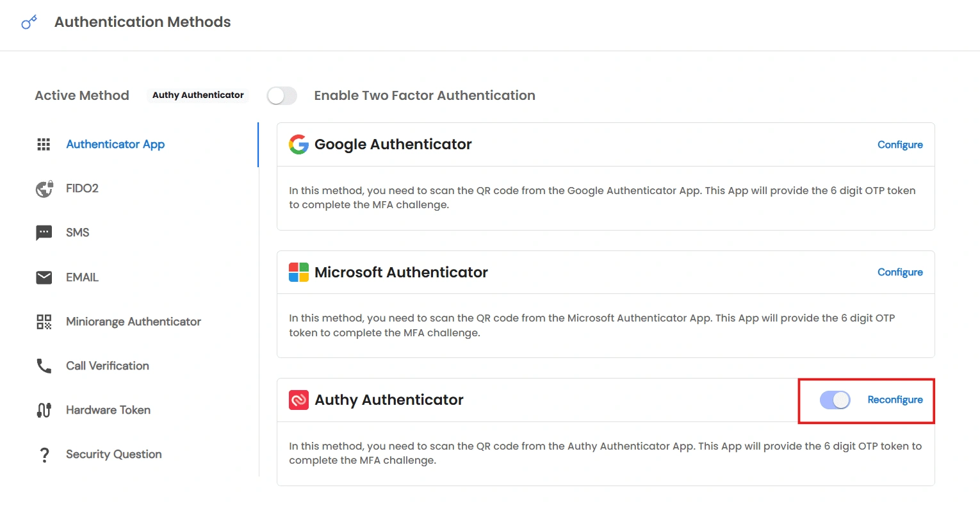The image size is (980, 506).
Task: Click the Active Method label
Action: click(x=82, y=95)
